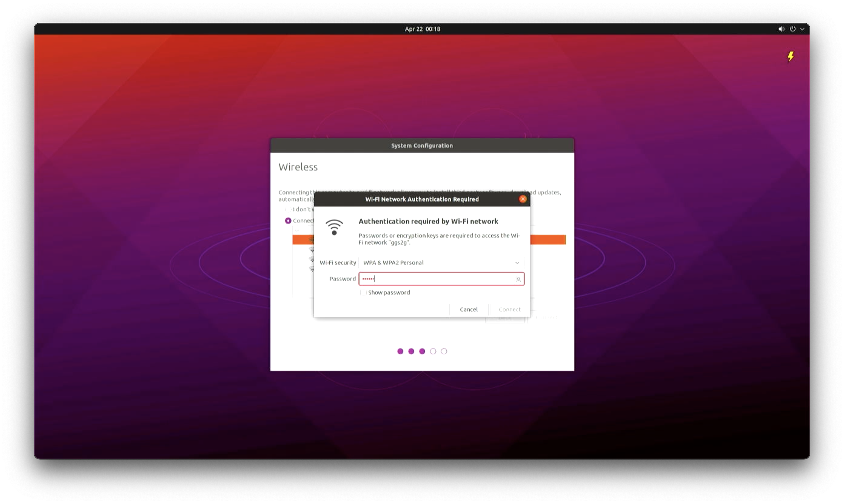
Task: Click the System Configuration title bar
Action: 422,145
